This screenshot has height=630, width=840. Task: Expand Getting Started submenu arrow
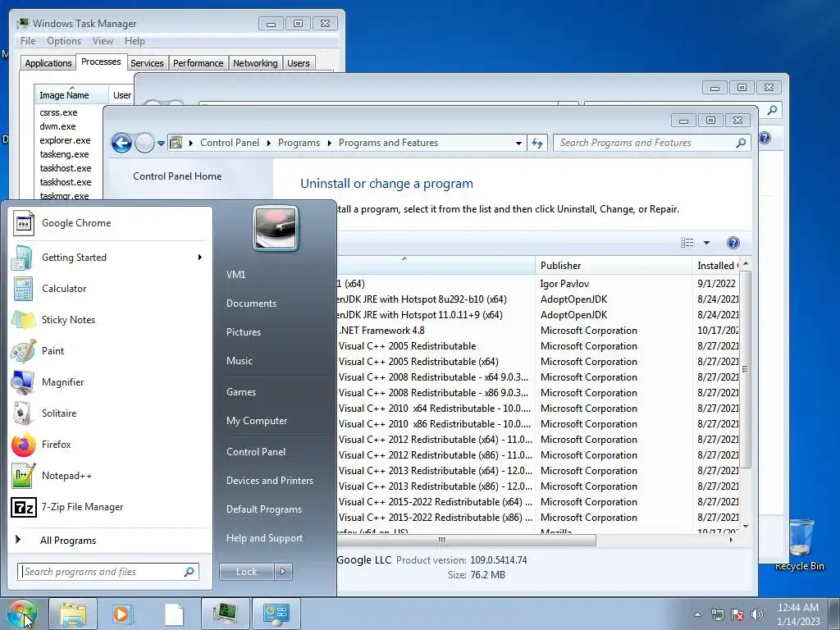200,257
